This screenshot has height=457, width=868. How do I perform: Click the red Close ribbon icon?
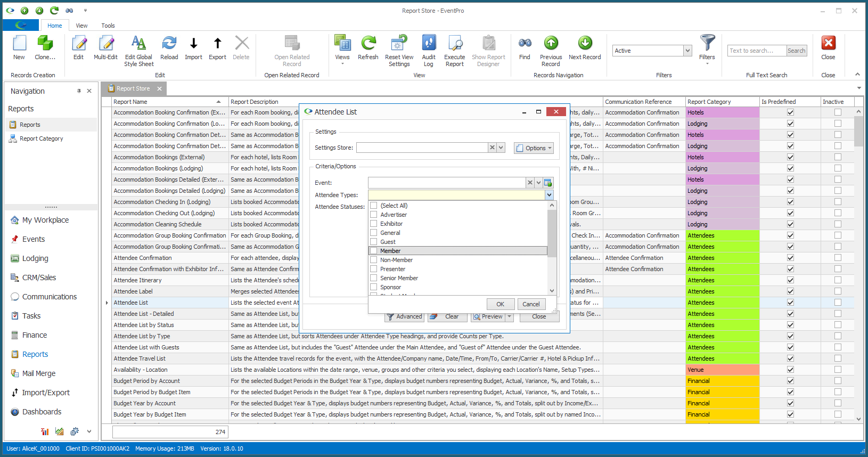[828, 43]
